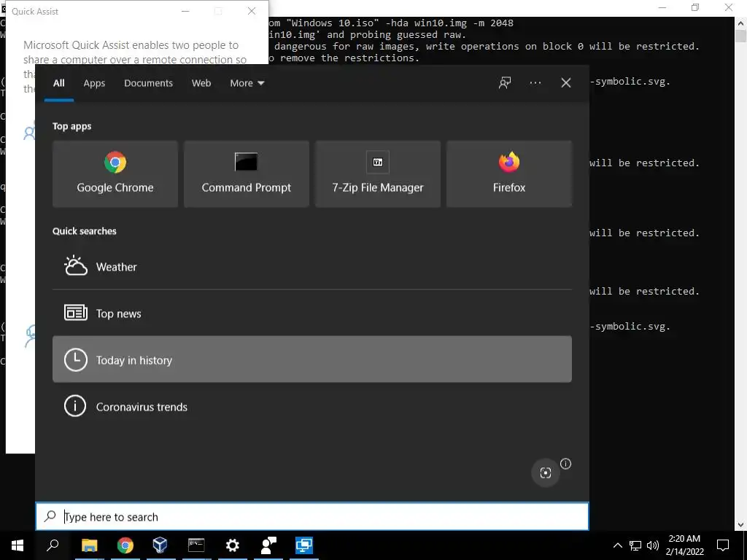Open File Explorer from the taskbar
Screen dimensions: 747x560
89,545
